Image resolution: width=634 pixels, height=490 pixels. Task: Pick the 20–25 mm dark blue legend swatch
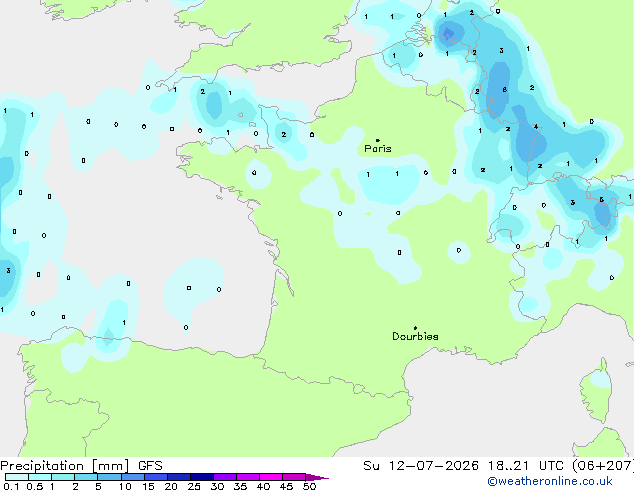coord(178,477)
